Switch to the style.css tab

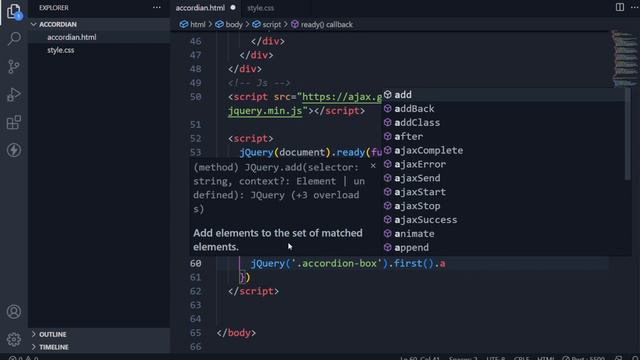[260, 8]
